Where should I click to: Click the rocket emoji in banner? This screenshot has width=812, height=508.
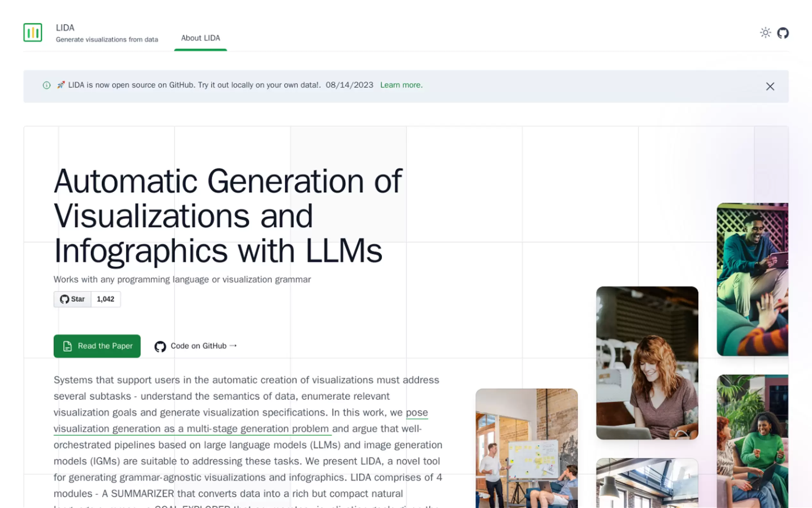click(x=61, y=85)
